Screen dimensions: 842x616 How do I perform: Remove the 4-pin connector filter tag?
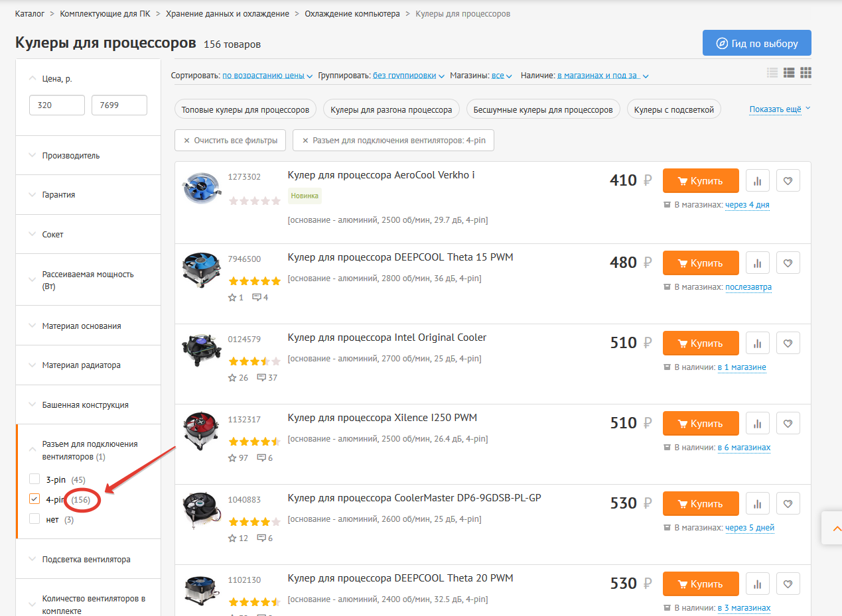(306, 141)
